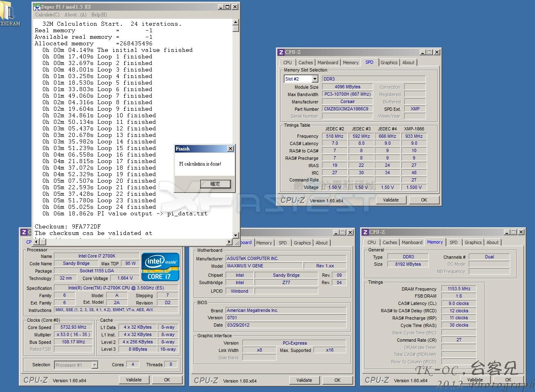Switch to Caches tab in Memory window

click(390, 242)
